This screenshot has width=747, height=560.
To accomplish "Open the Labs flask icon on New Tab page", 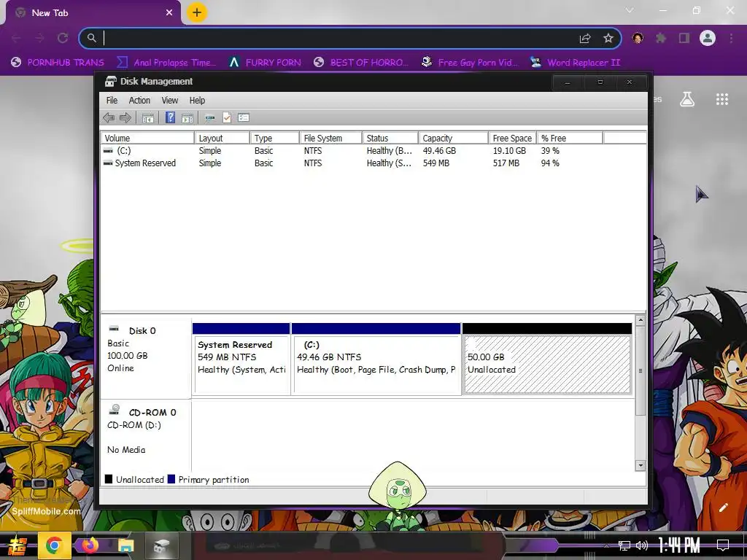I will coord(687,99).
